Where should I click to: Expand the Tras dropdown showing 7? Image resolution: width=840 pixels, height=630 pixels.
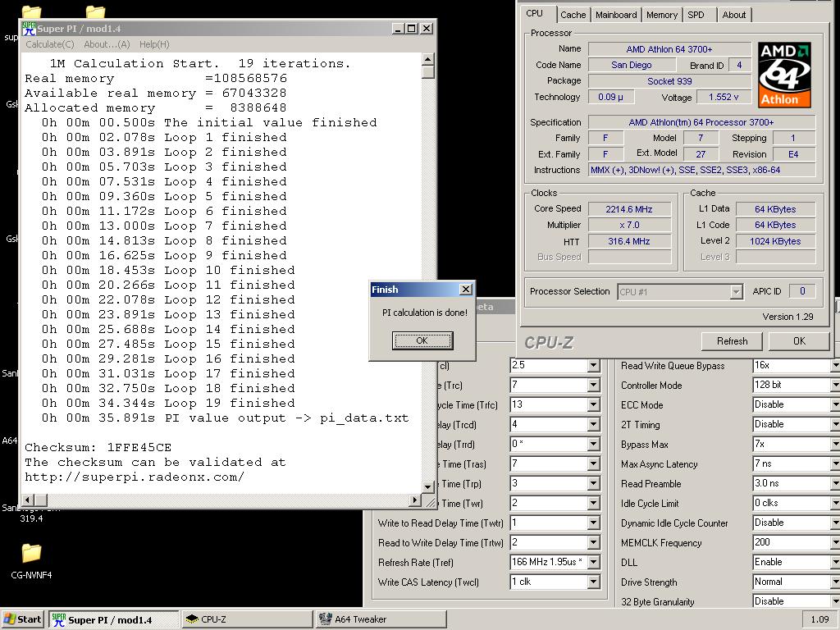click(593, 464)
